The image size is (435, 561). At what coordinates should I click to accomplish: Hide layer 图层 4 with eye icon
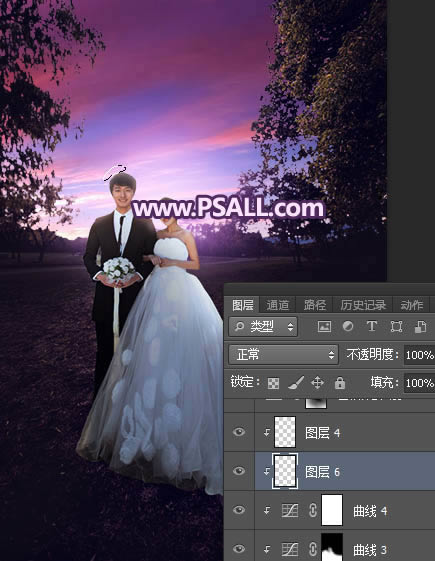coord(239,432)
